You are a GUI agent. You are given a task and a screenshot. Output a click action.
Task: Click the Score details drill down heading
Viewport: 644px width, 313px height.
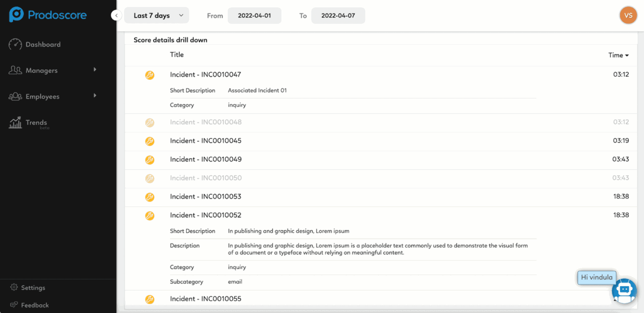click(x=170, y=40)
